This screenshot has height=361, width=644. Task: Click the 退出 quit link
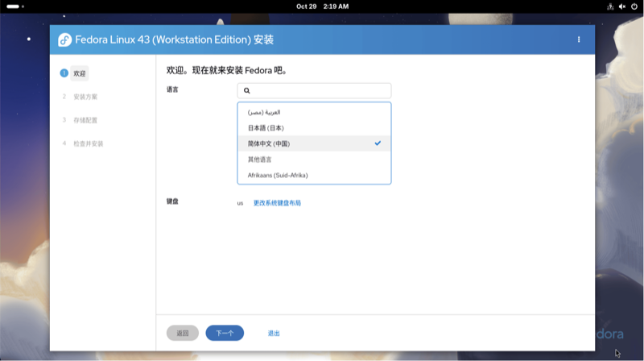[x=274, y=334]
